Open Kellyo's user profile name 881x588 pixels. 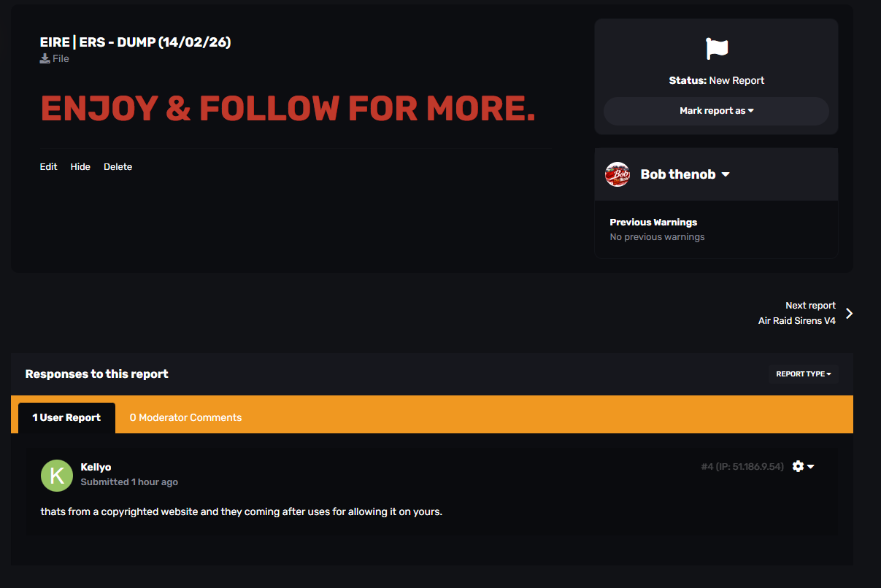pyautogui.click(x=96, y=467)
